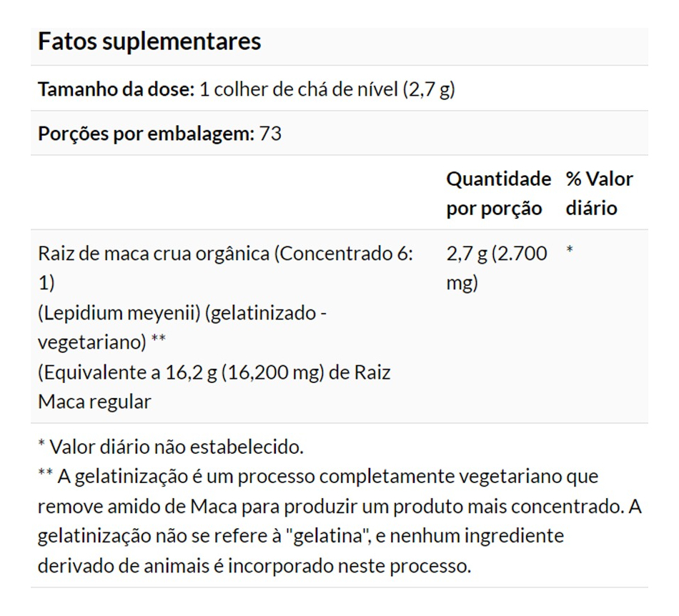Click the "Maca regular" text
This screenshot has width=679, height=616.
[x=94, y=402]
